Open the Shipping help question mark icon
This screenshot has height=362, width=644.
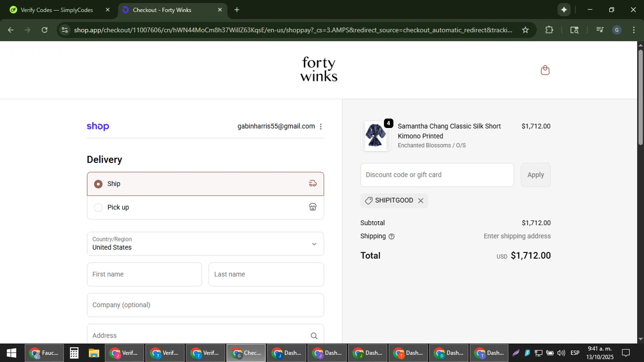(391, 236)
